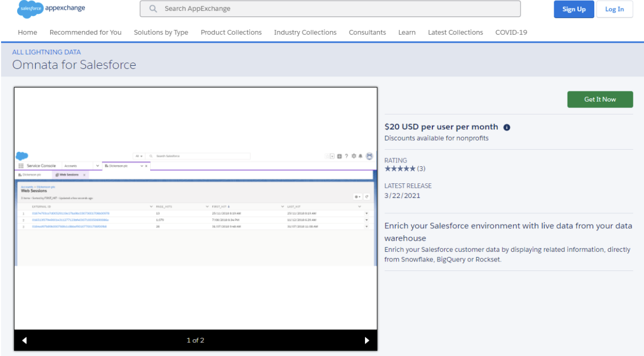The height and width of the screenshot is (356, 644).
Task: Open Product Collections menu
Action: [x=231, y=33]
